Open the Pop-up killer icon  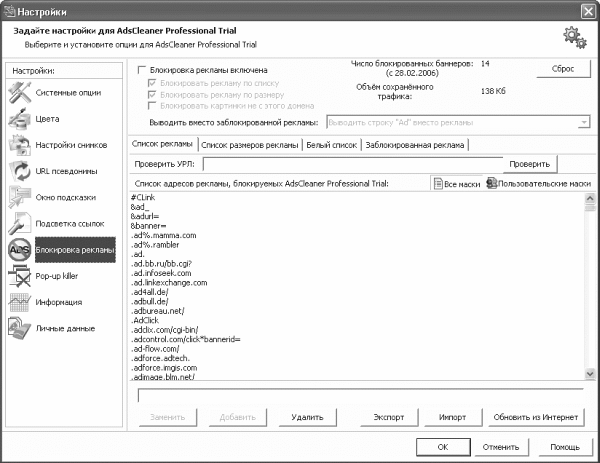[20, 275]
